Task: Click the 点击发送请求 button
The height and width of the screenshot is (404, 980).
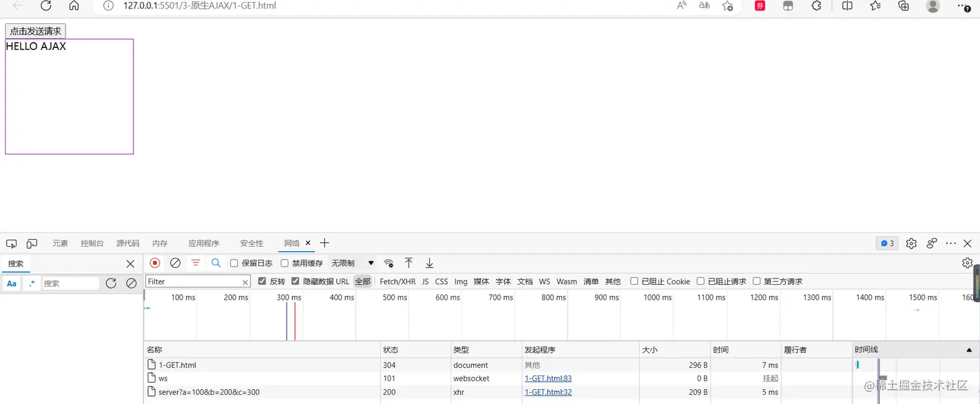Action: [36, 31]
